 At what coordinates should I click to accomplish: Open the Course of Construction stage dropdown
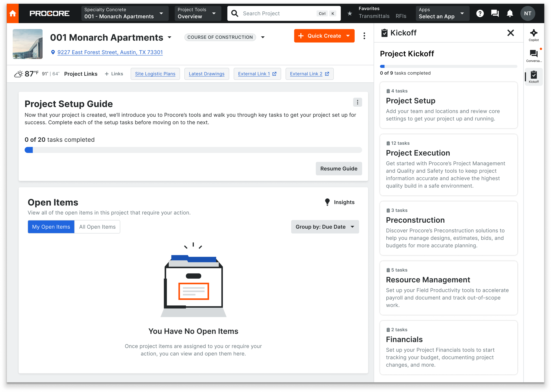[262, 37]
